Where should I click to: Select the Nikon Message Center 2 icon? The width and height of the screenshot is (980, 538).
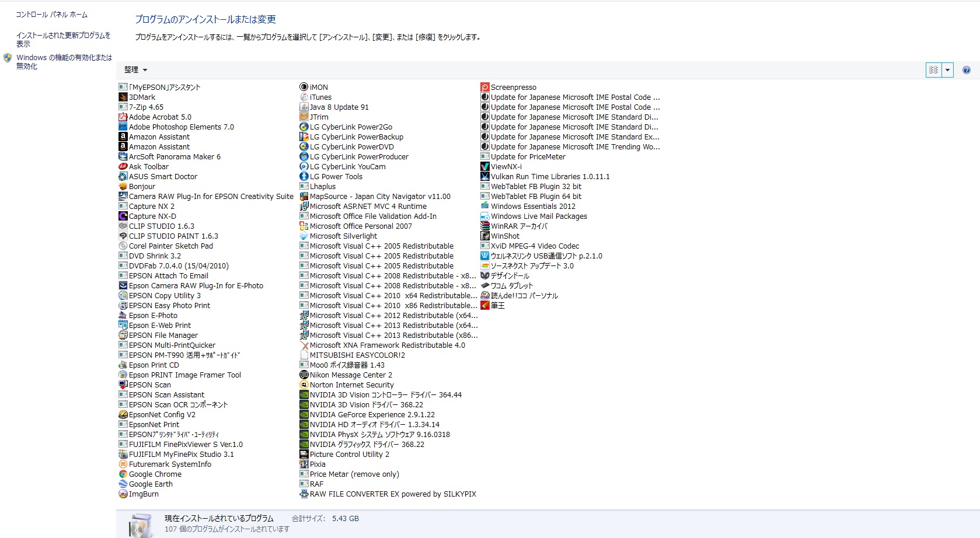pyautogui.click(x=304, y=375)
